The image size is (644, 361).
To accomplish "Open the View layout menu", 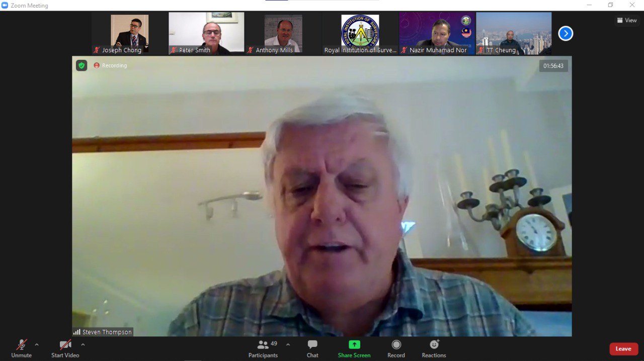I will [x=627, y=21].
